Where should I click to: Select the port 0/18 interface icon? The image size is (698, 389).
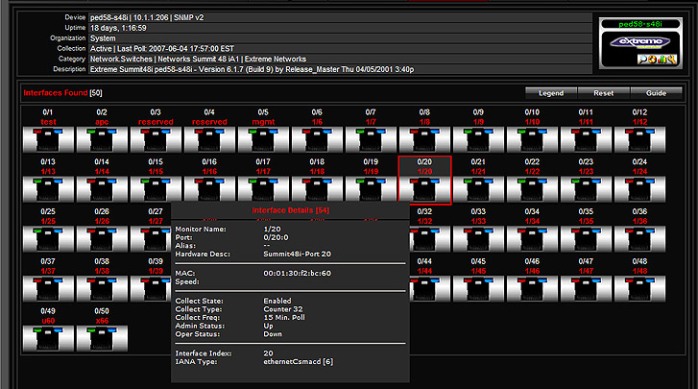(317, 190)
